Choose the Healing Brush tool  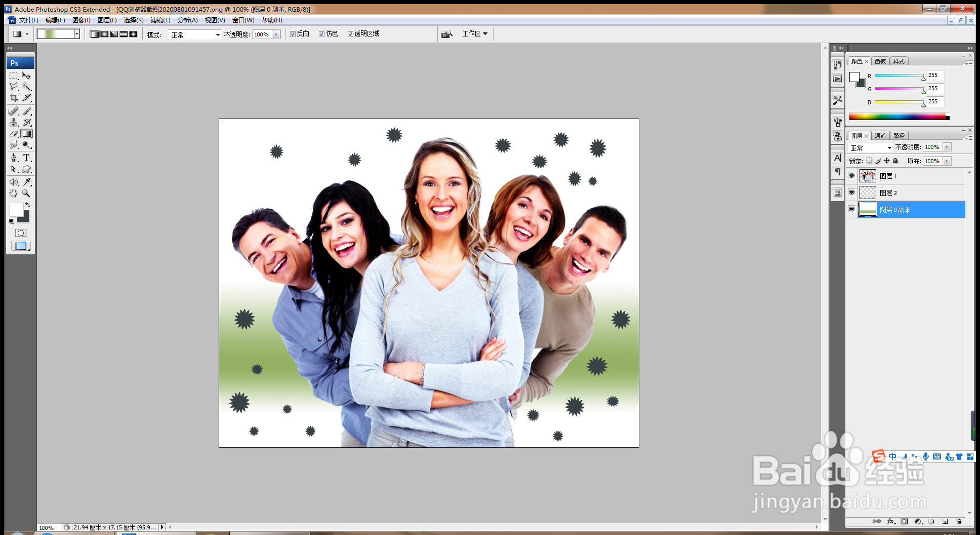pos(14,111)
